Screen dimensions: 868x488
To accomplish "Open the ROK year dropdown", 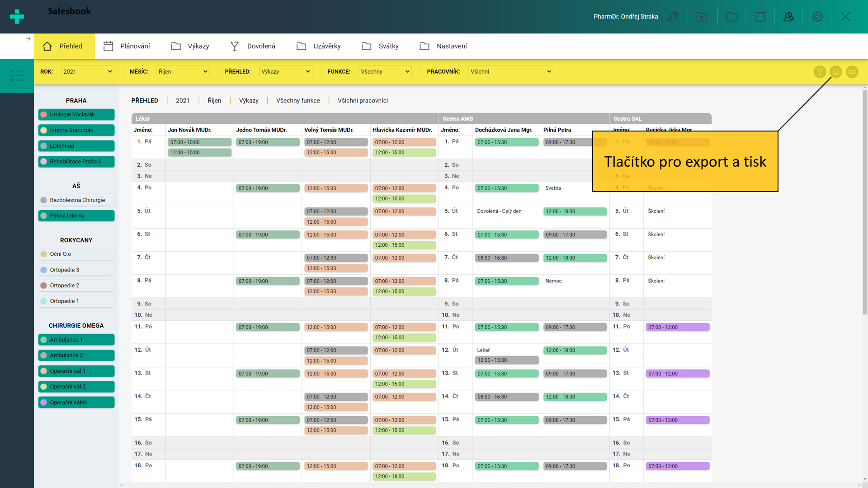I will [87, 71].
